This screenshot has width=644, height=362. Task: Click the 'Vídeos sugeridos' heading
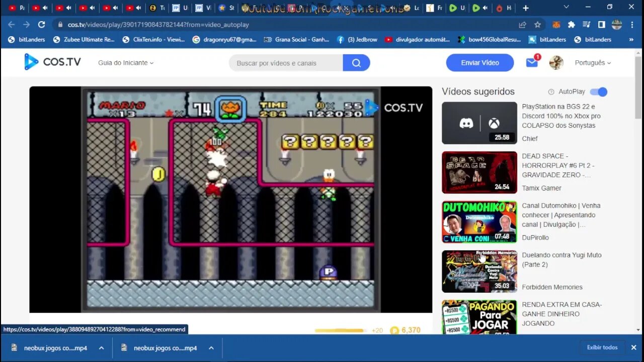pos(478,92)
